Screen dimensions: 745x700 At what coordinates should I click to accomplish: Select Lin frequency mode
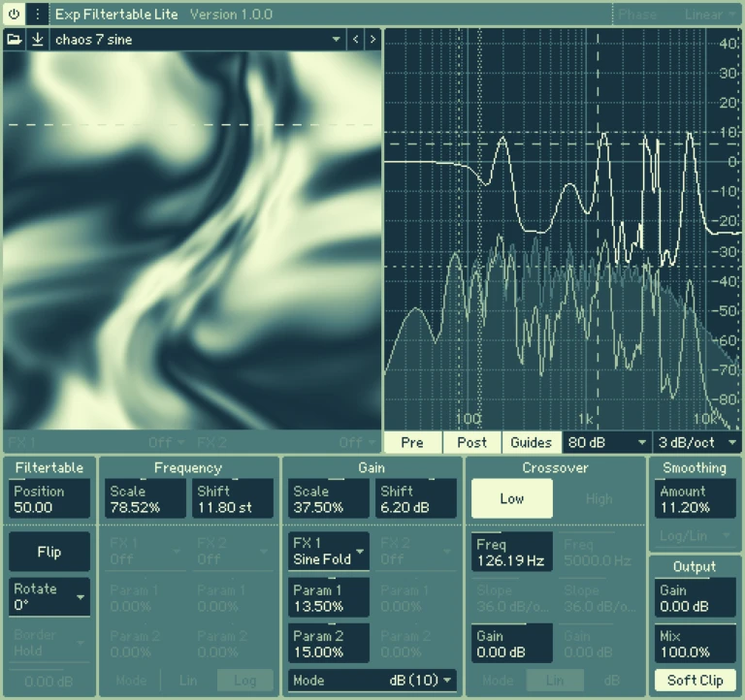click(188, 681)
